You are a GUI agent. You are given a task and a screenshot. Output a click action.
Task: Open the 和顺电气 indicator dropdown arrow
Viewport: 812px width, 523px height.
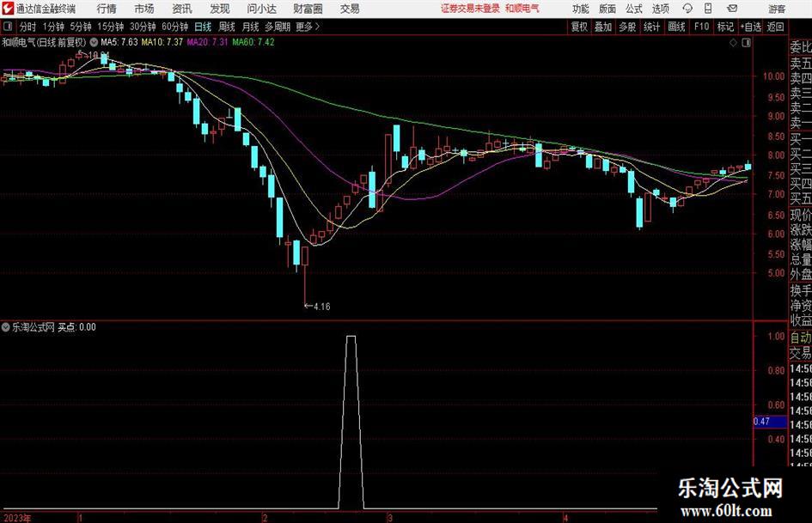click(x=94, y=42)
